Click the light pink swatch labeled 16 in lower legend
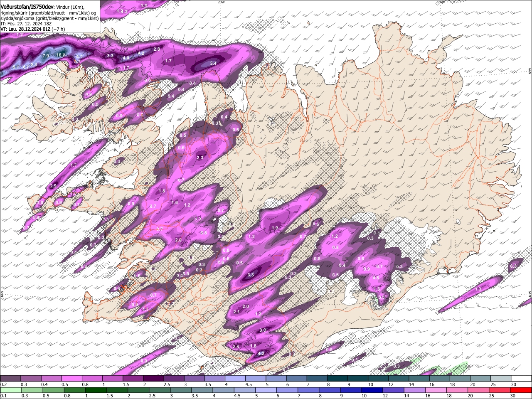 coord(436,390)
